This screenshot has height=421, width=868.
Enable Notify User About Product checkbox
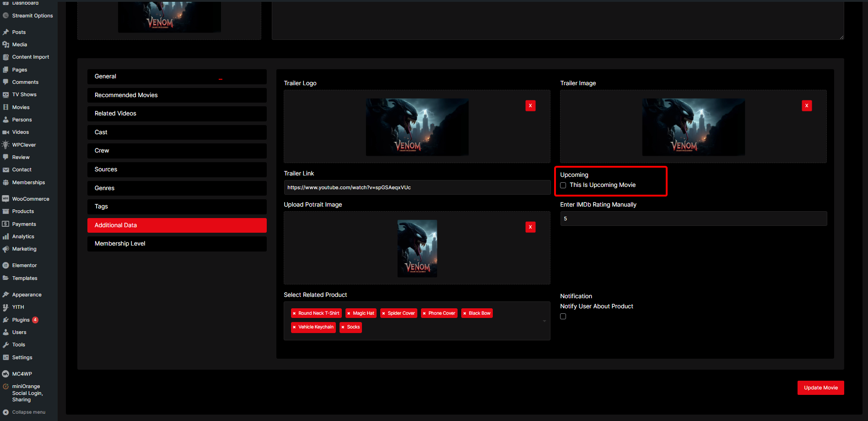(x=563, y=317)
